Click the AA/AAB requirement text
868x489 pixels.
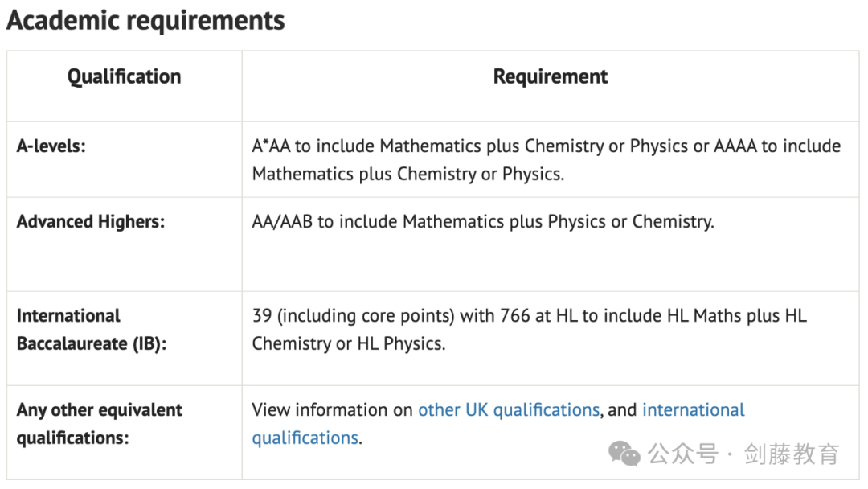[483, 221]
